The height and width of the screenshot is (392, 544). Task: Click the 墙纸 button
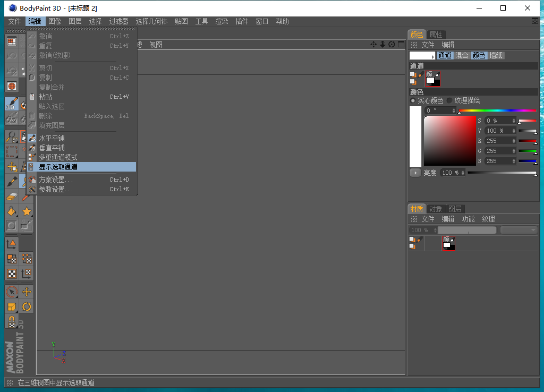click(496, 56)
